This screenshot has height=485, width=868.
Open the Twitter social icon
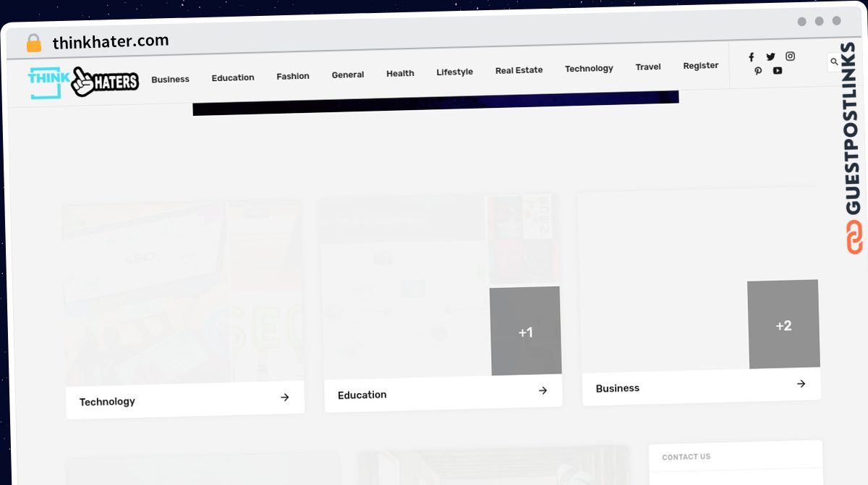pyautogui.click(x=770, y=56)
